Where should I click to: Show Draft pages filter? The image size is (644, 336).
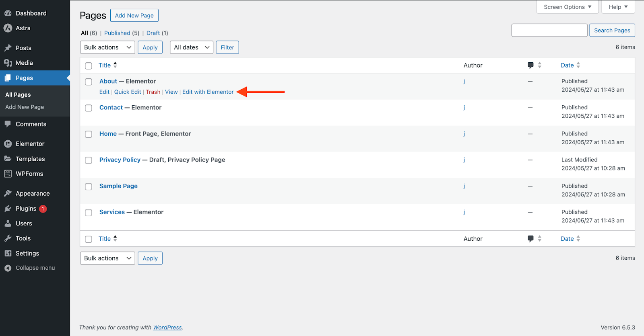pos(153,33)
